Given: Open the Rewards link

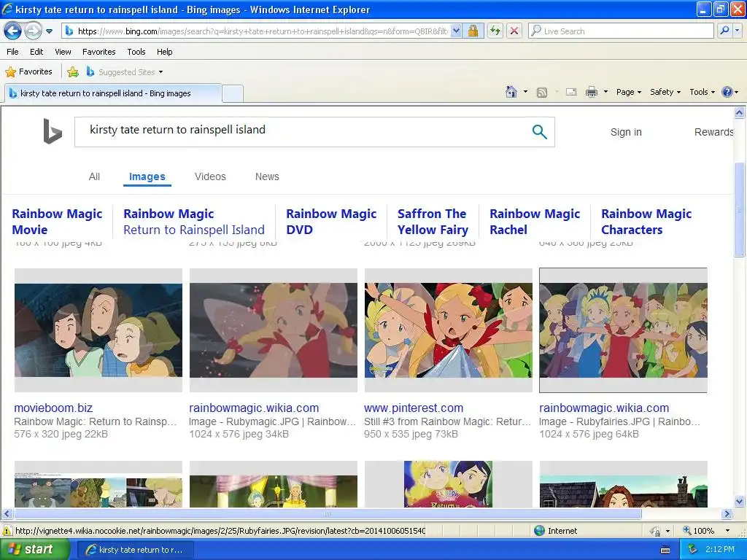Looking at the screenshot, I should click(x=713, y=132).
